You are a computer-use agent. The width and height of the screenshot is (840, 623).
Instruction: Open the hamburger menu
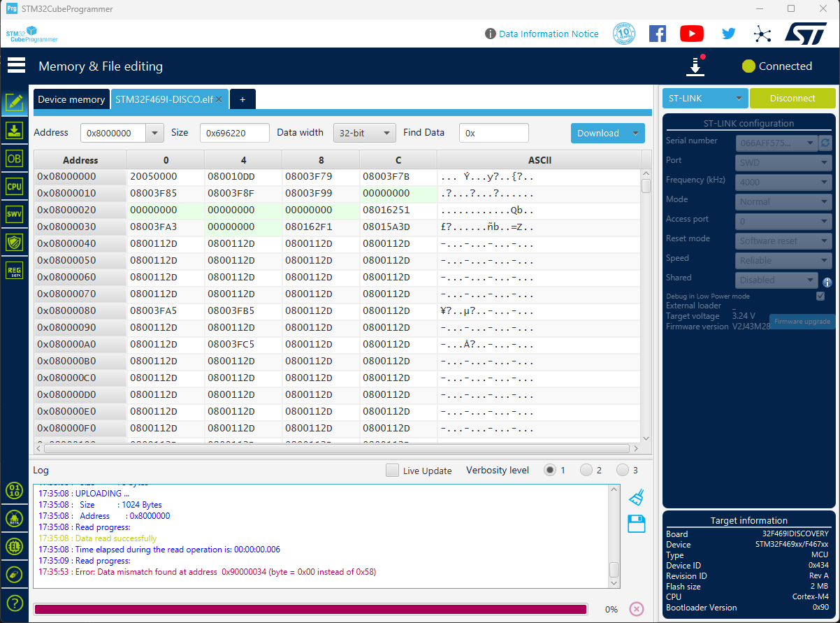pyautogui.click(x=16, y=66)
